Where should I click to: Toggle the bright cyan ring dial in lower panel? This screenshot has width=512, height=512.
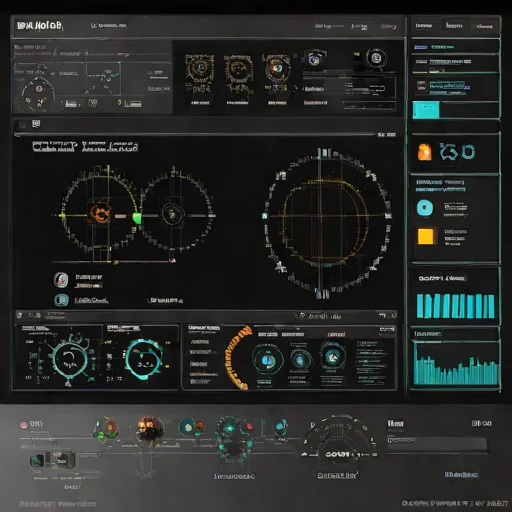tap(144, 359)
